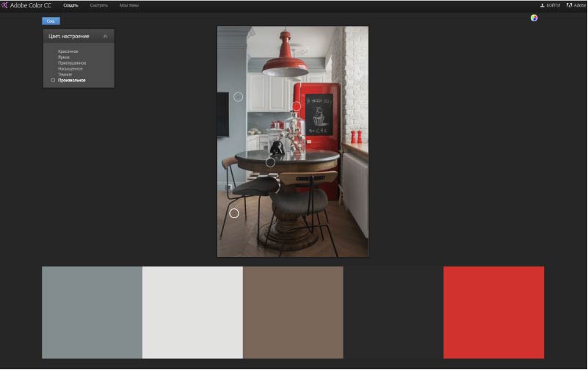
Task: Click the Adobe Color CC logo icon
Action: [x=4, y=5]
